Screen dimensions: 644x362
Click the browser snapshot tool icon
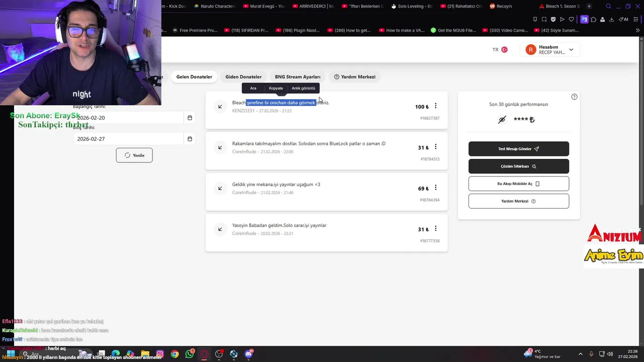tap(544, 20)
